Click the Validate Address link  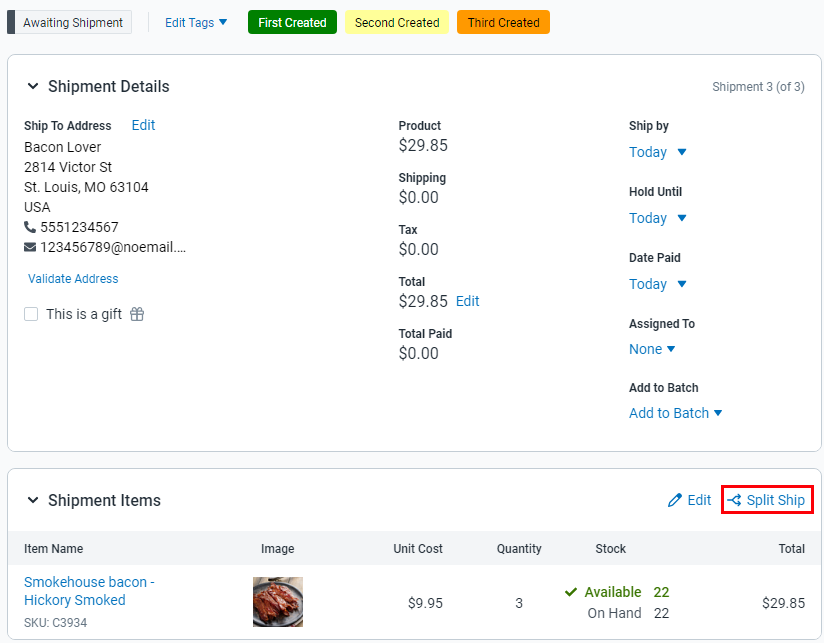(x=72, y=278)
